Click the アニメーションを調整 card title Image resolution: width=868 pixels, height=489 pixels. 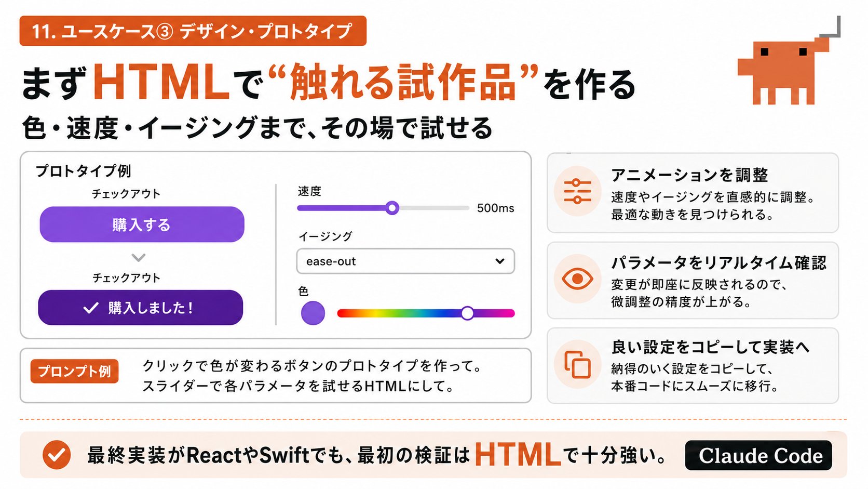pos(689,175)
